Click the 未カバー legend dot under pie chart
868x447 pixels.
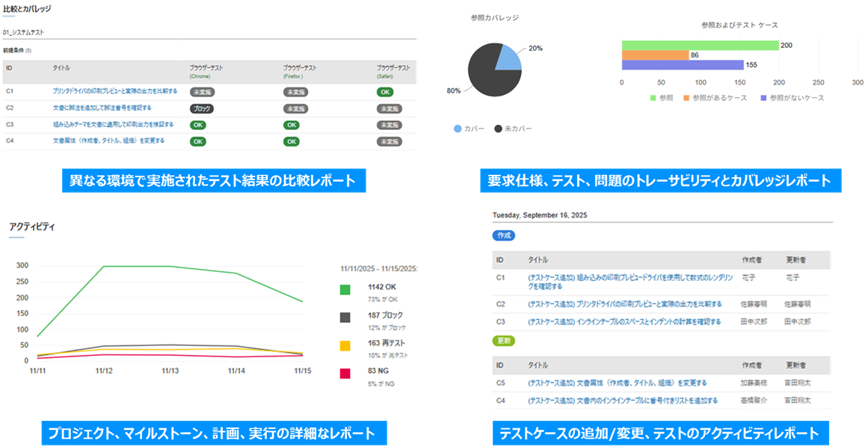click(x=499, y=129)
